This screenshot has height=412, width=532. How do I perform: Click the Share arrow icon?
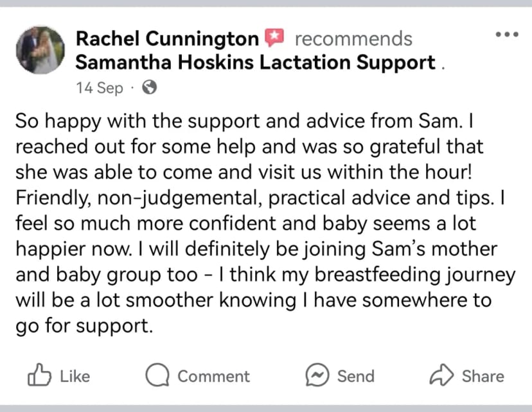point(441,374)
